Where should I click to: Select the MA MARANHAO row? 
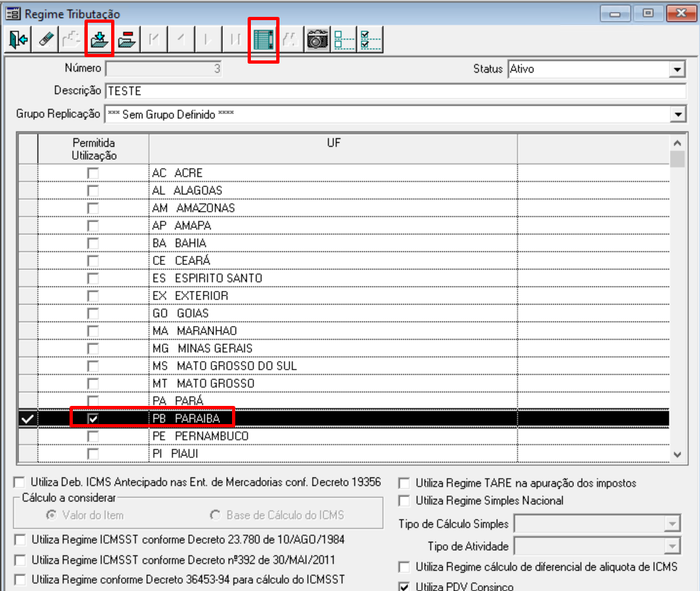344,331
